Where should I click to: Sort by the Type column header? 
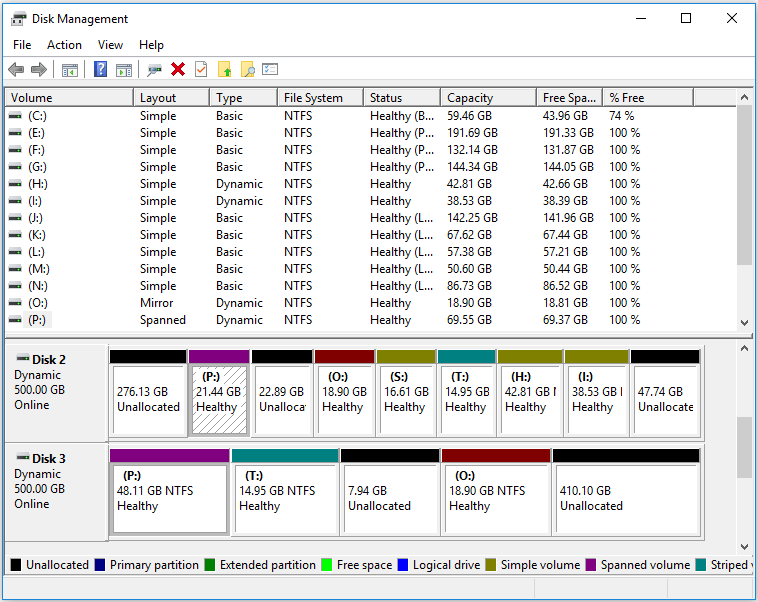tap(244, 98)
